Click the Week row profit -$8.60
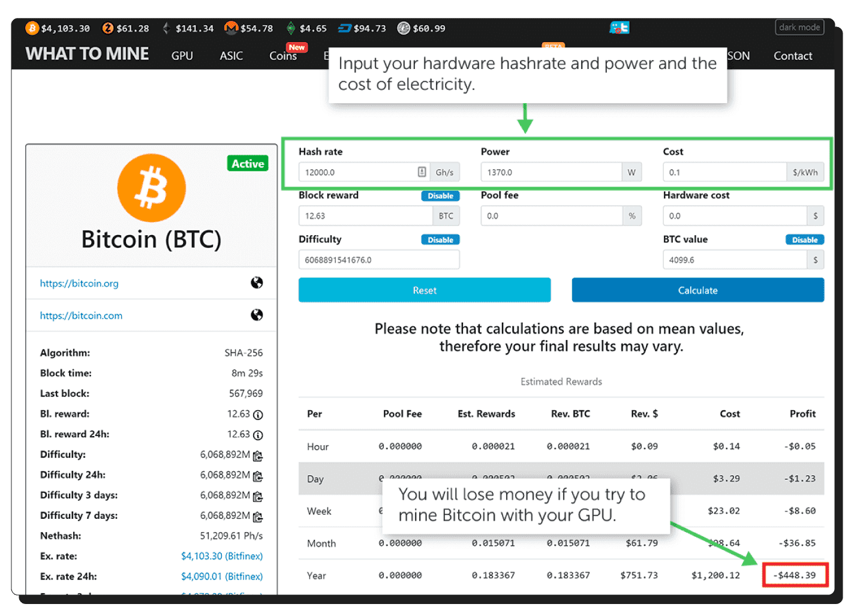The height and width of the screenshot is (616, 854). click(x=800, y=511)
